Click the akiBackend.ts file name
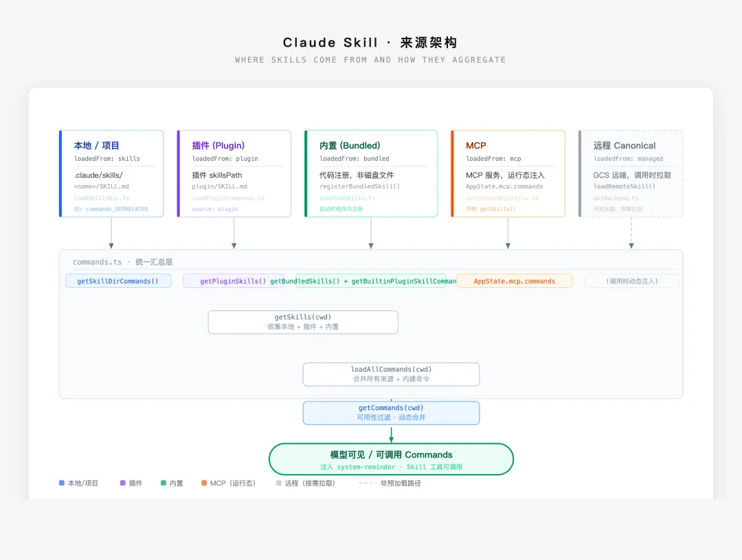Screen dimensions: 742x560 coord(616,198)
